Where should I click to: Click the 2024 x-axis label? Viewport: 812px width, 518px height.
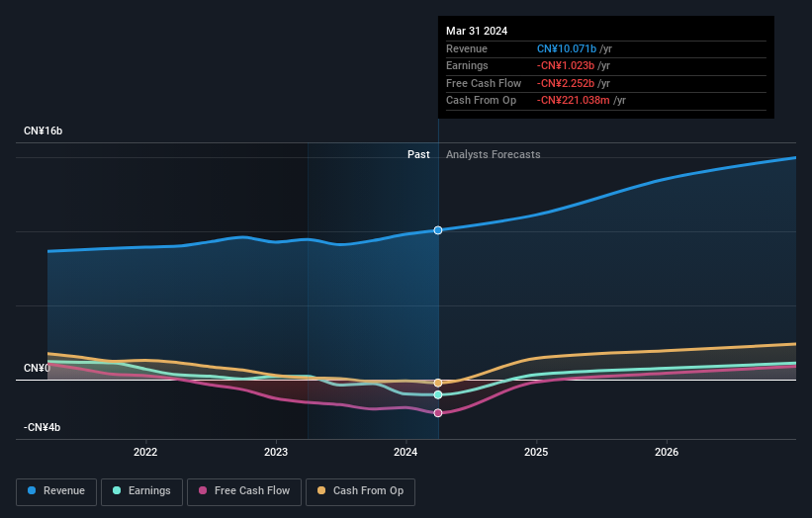pyautogui.click(x=406, y=452)
